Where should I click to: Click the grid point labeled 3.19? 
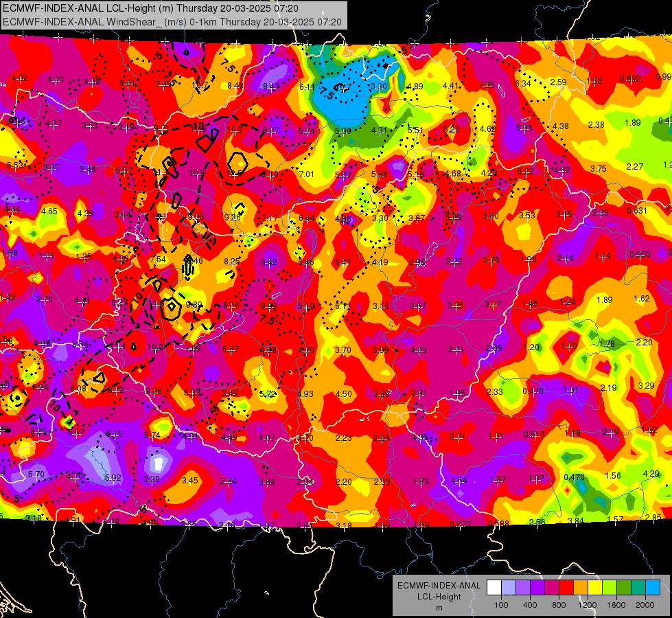[x=126, y=126]
